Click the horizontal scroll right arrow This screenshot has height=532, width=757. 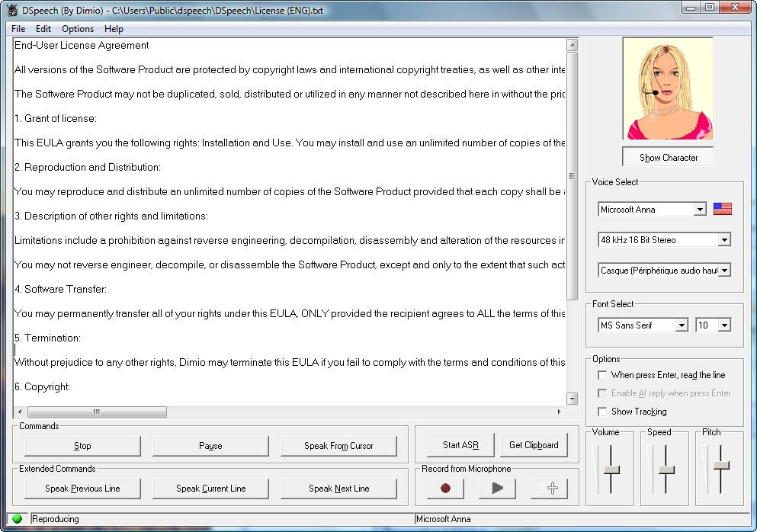pyautogui.click(x=560, y=412)
